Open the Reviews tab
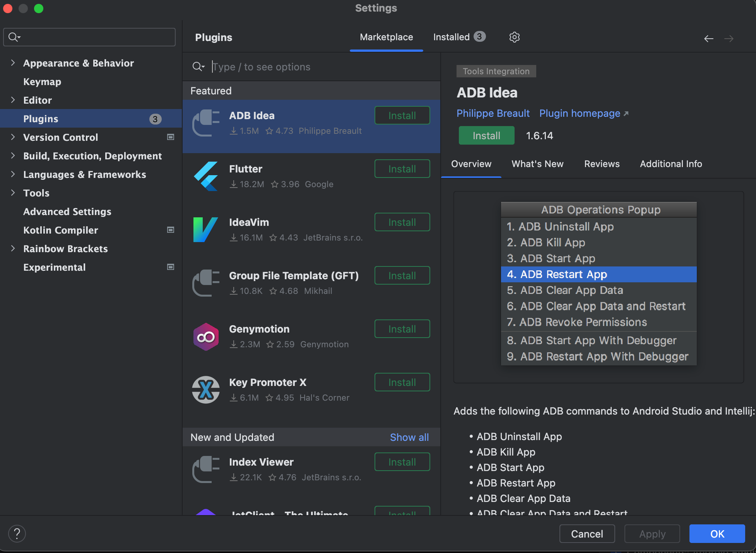 [602, 164]
